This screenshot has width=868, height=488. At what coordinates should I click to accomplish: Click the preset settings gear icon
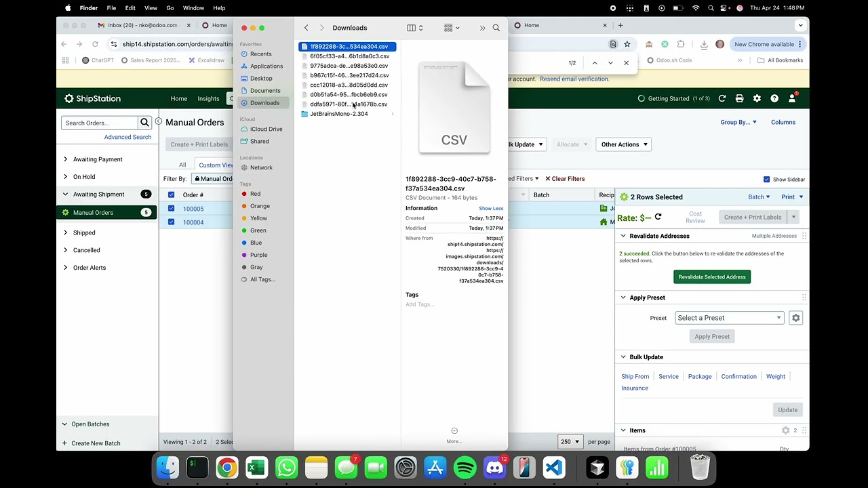pos(796,318)
